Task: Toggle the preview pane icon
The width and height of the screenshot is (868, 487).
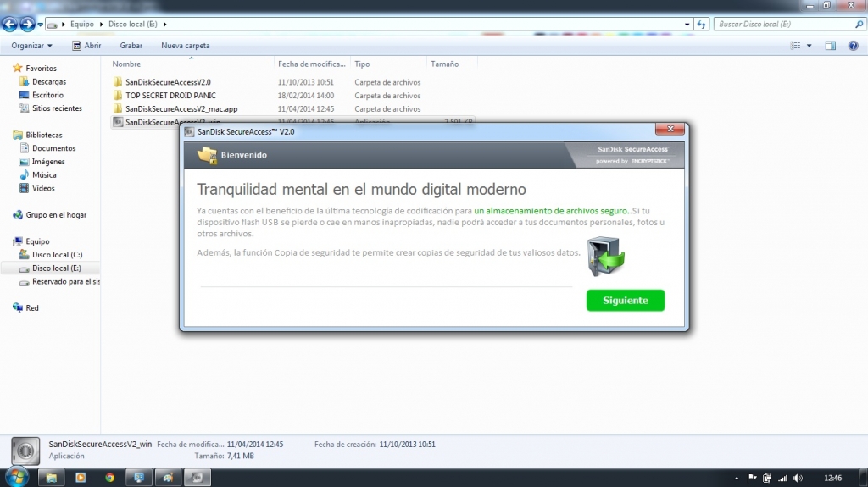Action: [x=831, y=46]
